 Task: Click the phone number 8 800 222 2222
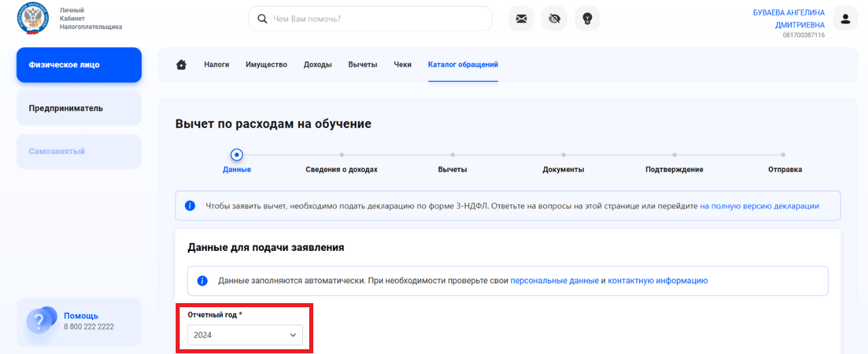(89, 327)
